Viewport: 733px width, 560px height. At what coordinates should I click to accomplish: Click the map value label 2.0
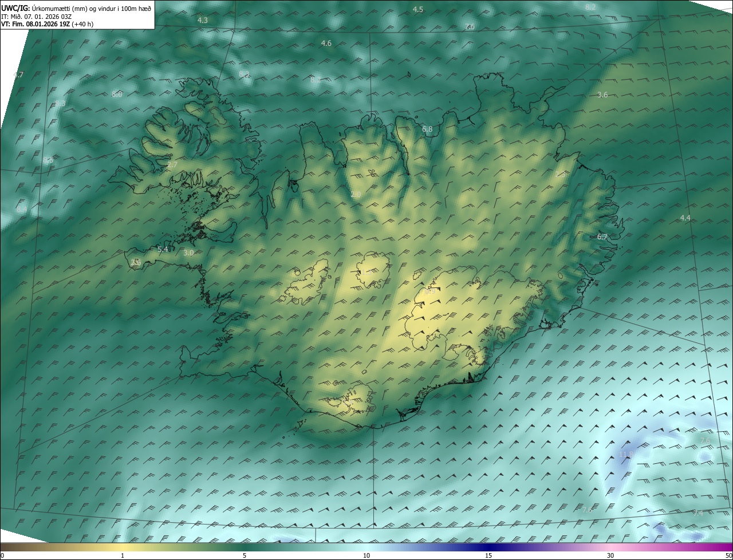pyautogui.click(x=356, y=195)
